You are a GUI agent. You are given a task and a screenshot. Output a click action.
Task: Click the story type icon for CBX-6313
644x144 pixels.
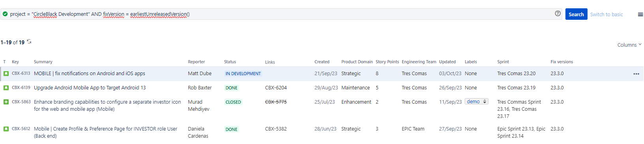point(6,74)
